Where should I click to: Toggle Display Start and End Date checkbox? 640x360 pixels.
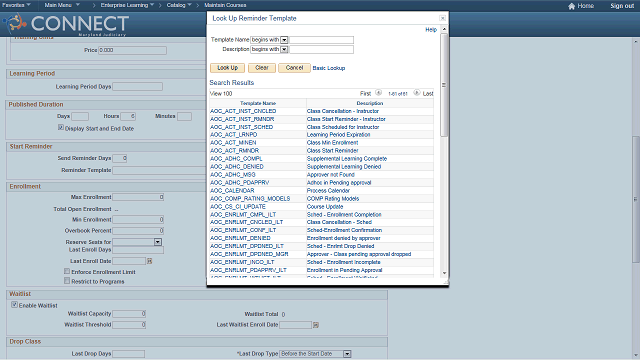point(61,128)
